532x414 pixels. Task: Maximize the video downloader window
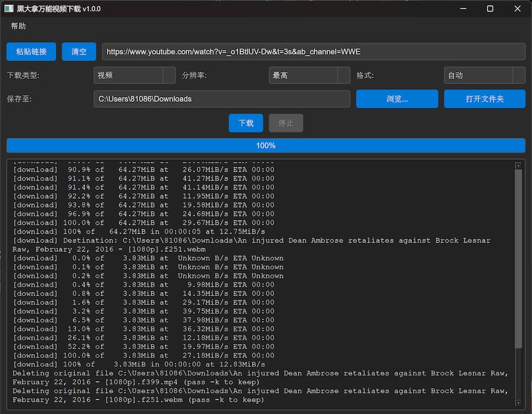click(490, 9)
